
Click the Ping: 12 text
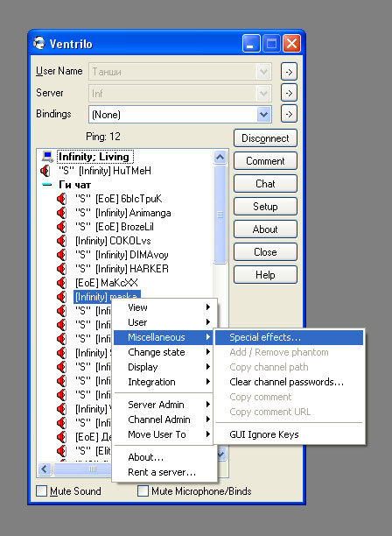coord(103,137)
